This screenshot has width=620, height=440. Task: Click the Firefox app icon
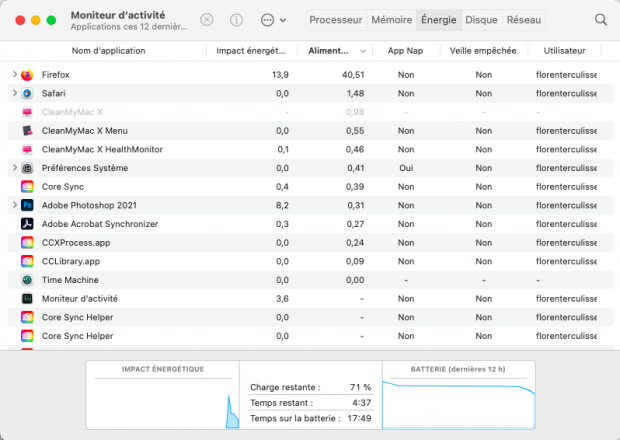coord(27,75)
